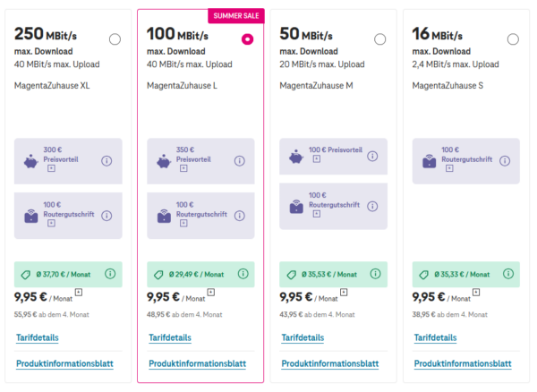Open info icon for Routergutschrift in S tariff
This screenshot has width=537, height=392.
pos(505,160)
